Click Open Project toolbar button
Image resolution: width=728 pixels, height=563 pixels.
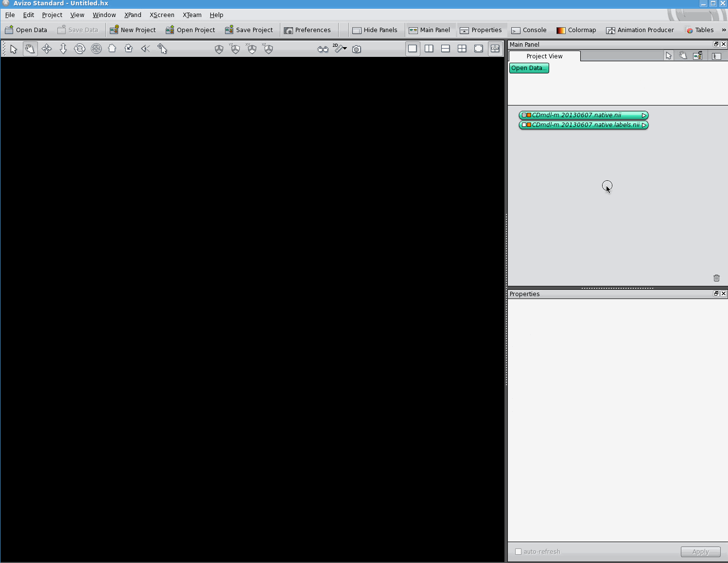[190, 30]
